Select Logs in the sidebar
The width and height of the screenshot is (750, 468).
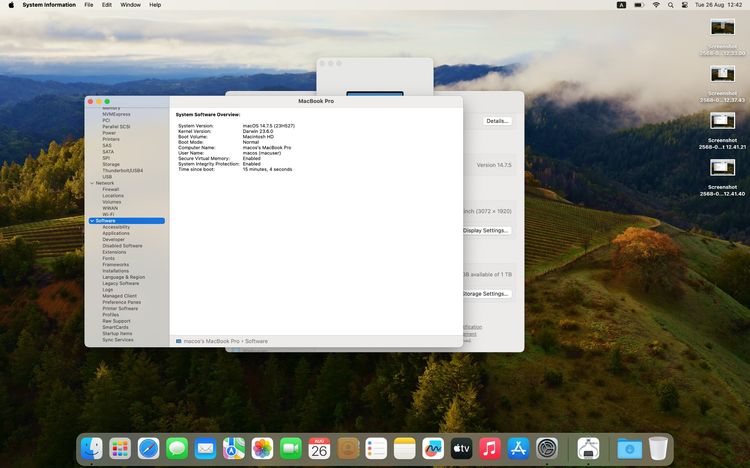(x=108, y=290)
